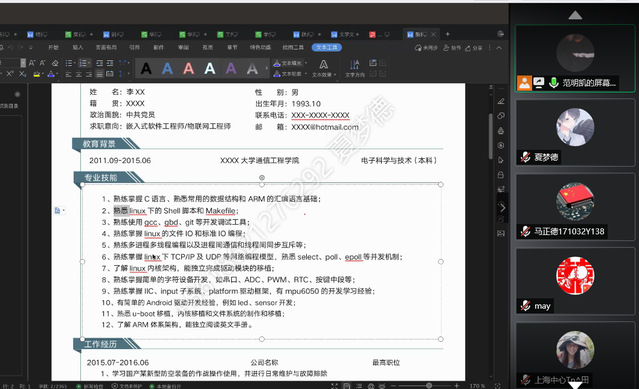Screen dimensions: 639x389
Task: Switch to the 文本工具 ribbon tab
Action: [327, 47]
